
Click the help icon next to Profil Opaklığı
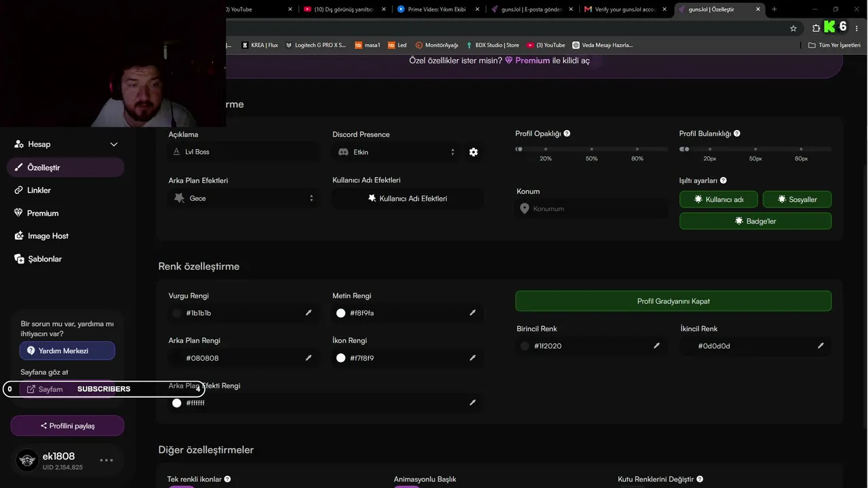567,134
